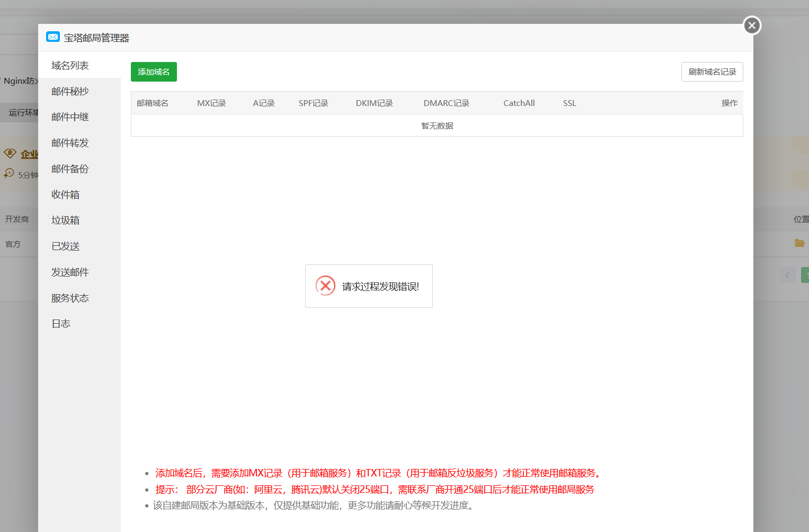The width and height of the screenshot is (809, 532).
Task: Click the MX记录 column header
Action: click(211, 103)
